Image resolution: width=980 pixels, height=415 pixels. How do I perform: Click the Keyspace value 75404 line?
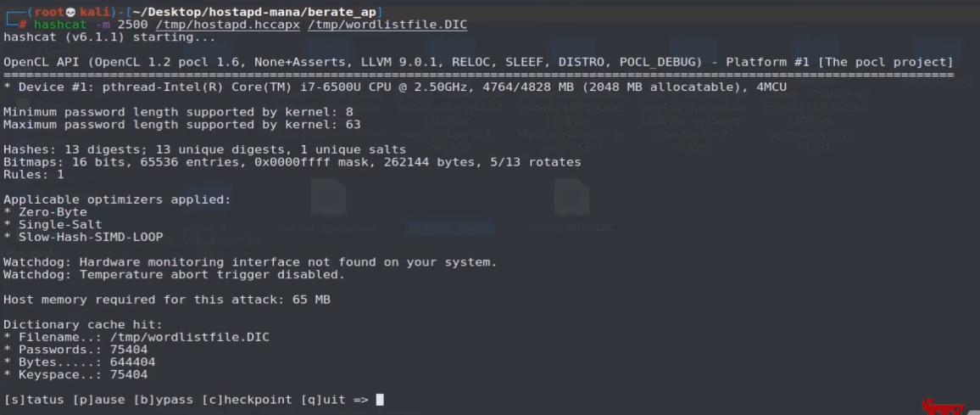tap(75, 374)
